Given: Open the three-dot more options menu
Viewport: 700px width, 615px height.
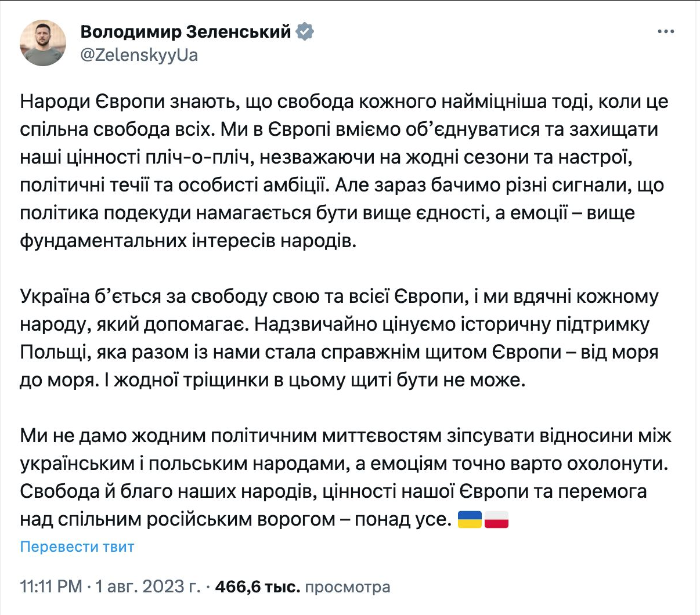Looking at the screenshot, I should pos(665,31).
